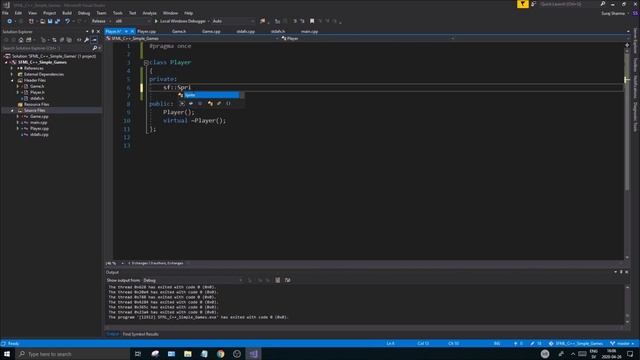The height and width of the screenshot is (360, 640).
Task: Open the Release configuration dropdown
Action: click(101, 21)
